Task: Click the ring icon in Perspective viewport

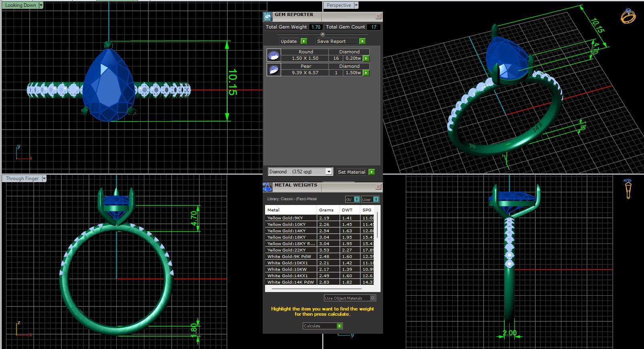Action: point(628,16)
